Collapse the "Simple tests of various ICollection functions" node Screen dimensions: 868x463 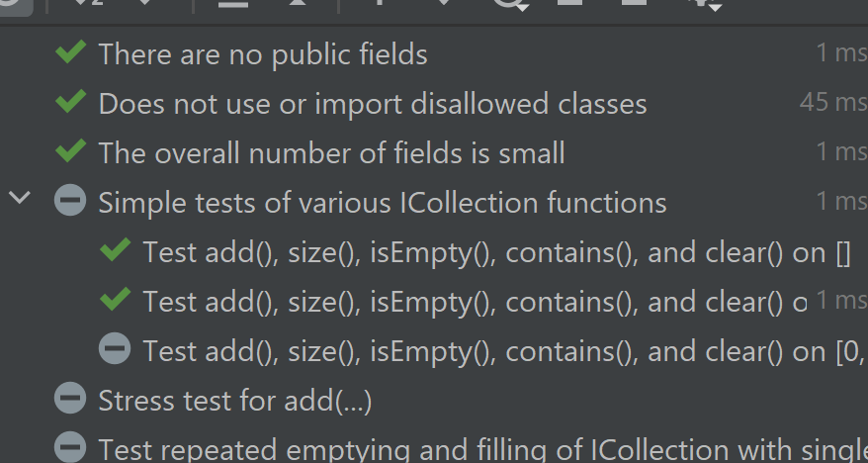[x=20, y=200]
